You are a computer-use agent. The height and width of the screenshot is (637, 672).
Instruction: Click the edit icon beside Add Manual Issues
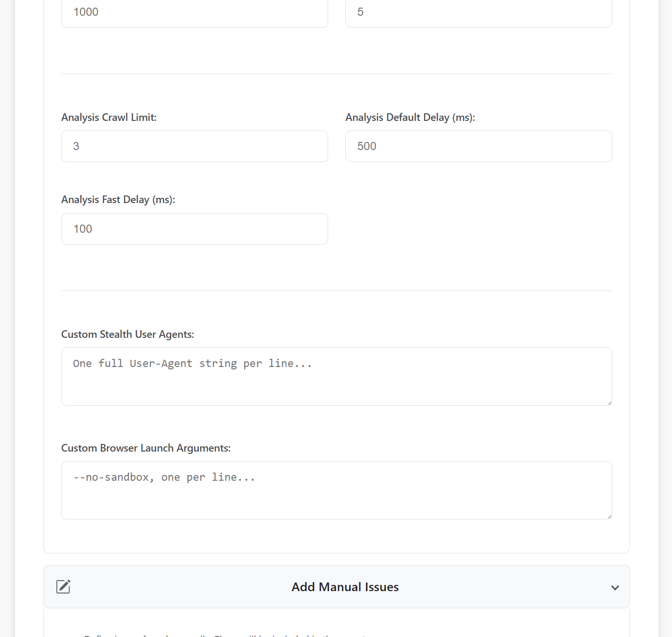tap(64, 586)
